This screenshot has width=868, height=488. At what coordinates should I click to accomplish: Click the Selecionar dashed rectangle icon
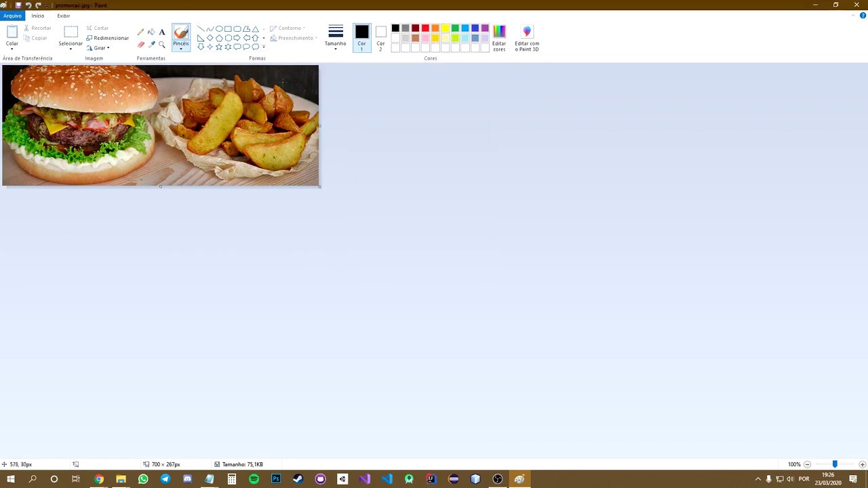click(71, 32)
